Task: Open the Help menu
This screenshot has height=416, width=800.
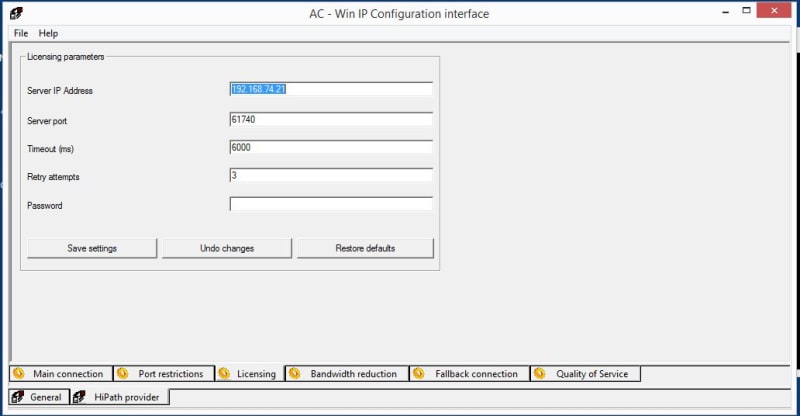Action: coord(48,33)
